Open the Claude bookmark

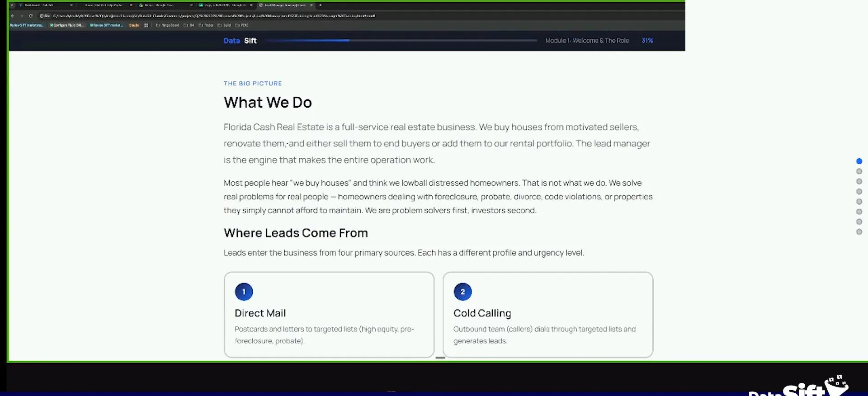(134, 25)
